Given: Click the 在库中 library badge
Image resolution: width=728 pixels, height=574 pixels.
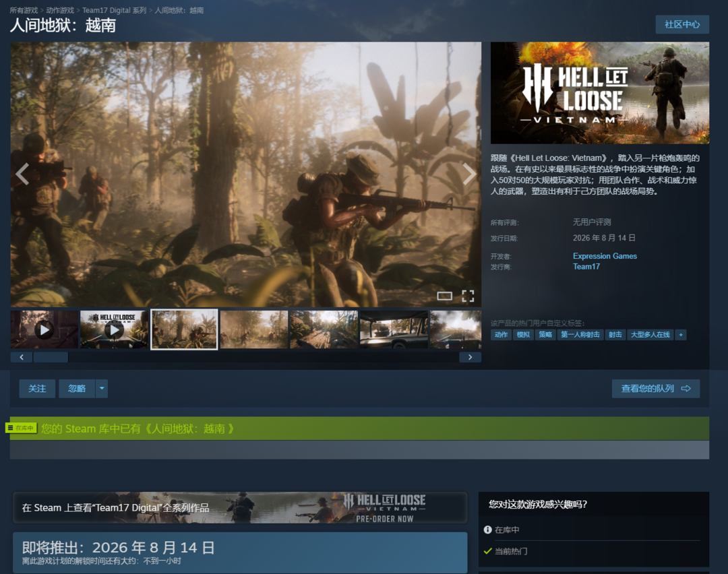Looking at the screenshot, I should click(22, 428).
